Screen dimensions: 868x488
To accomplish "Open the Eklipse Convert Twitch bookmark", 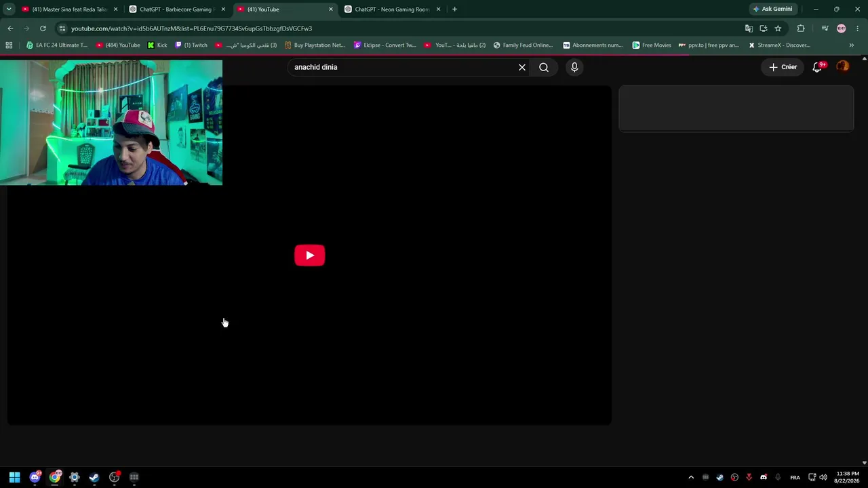I will coord(385,45).
